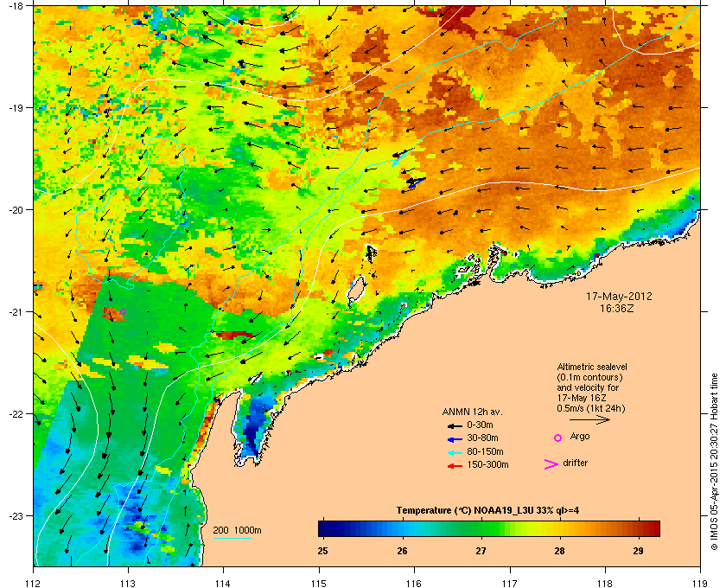Click the "200 1000m" depth contour label
The width and height of the screenshot is (726, 588).
point(237,531)
